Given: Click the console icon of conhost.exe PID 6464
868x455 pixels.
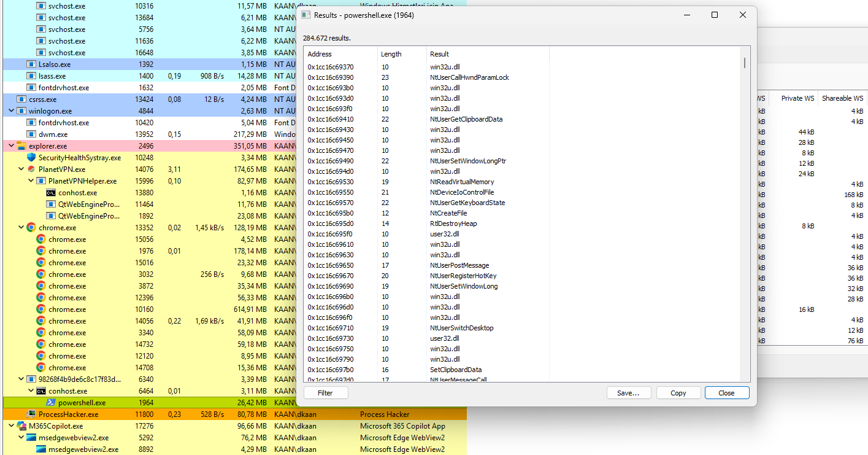Looking at the screenshot, I should click(41, 391).
